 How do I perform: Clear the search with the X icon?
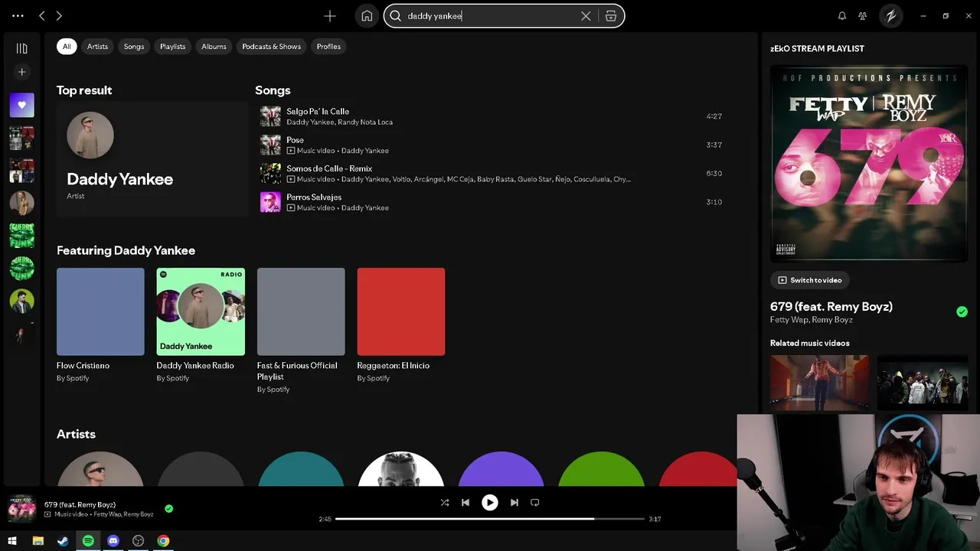click(x=586, y=15)
